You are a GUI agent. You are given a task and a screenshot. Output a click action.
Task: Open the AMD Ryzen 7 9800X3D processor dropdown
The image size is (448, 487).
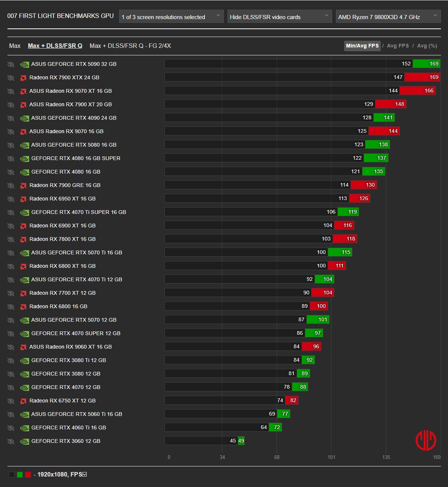[388, 16]
